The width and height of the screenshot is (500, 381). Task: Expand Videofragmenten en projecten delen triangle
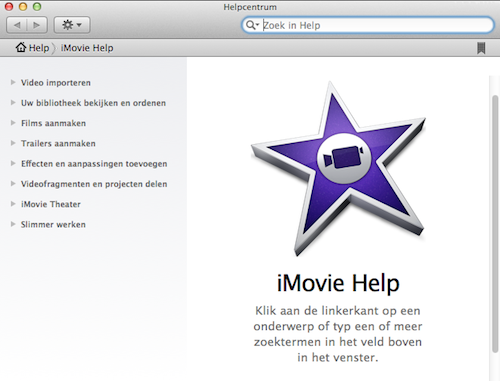pyautogui.click(x=13, y=183)
